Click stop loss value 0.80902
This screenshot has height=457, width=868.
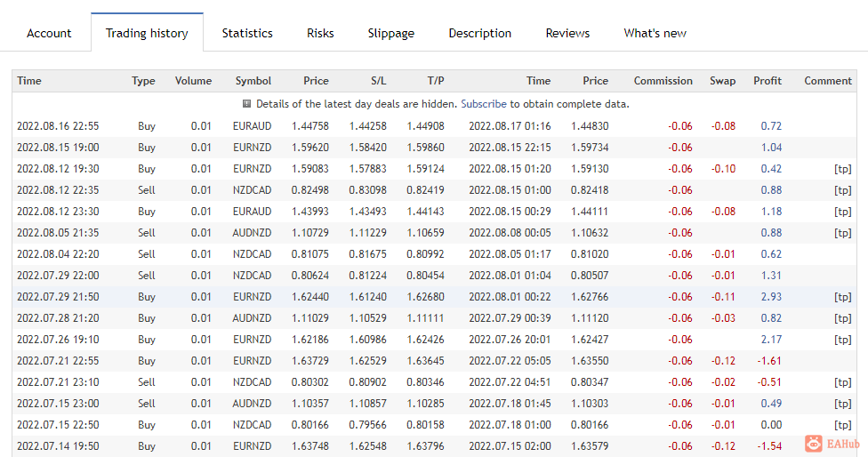[x=367, y=381]
